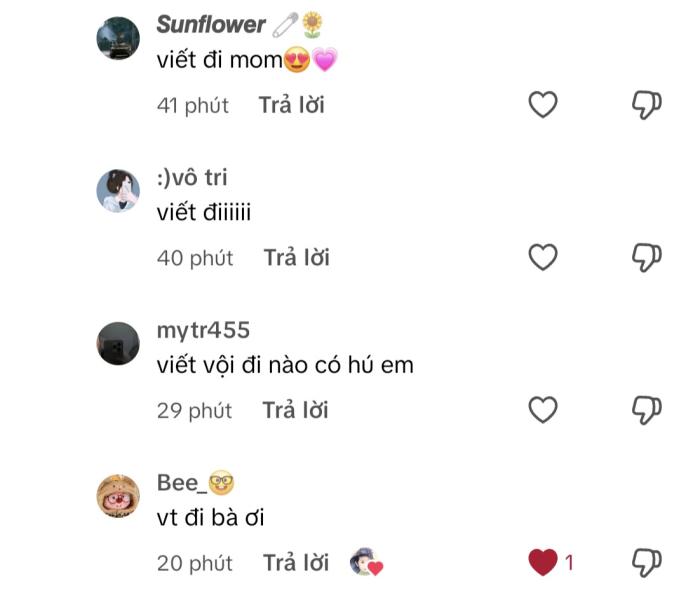Image resolution: width=686 pixels, height=600 pixels.
Task: Click Trả lời under Bee_'s comment
Action: [296, 563]
